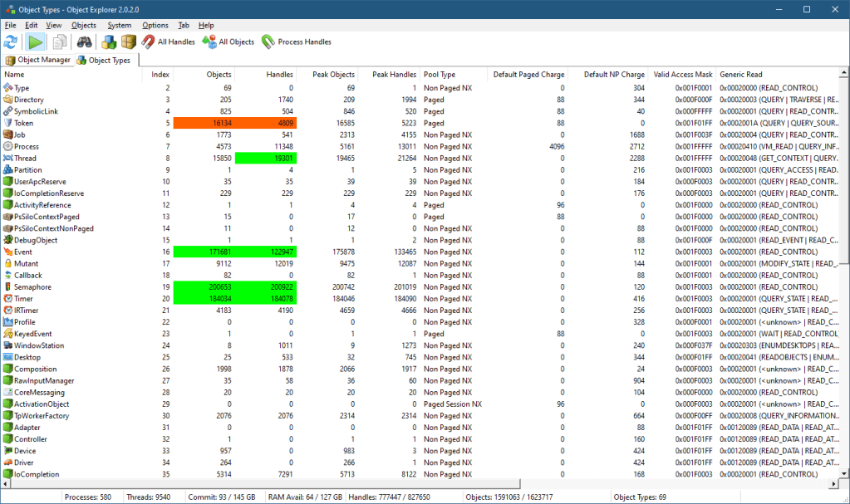Select the Semaphore row icon

point(8,287)
